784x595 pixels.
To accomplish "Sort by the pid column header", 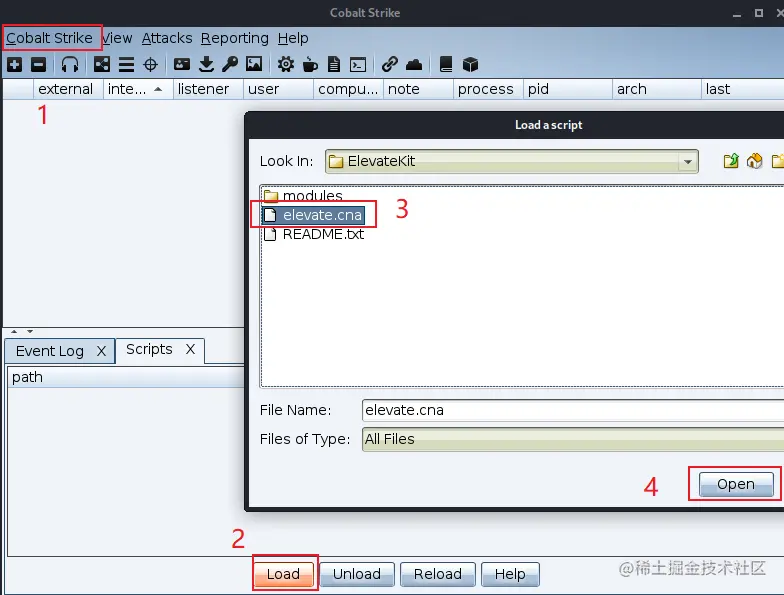I will coord(568,89).
